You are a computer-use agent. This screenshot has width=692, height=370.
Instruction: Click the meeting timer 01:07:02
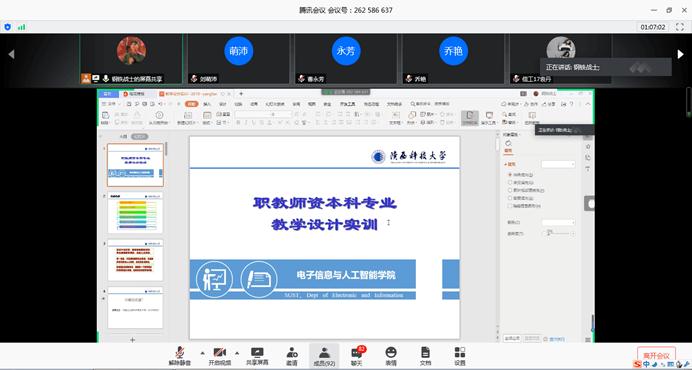click(653, 27)
